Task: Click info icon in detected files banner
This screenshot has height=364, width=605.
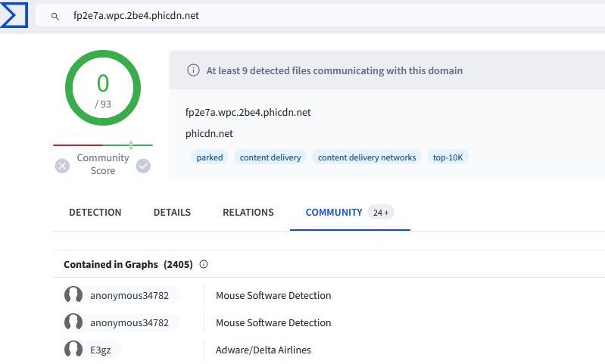Action: [x=193, y=70]
